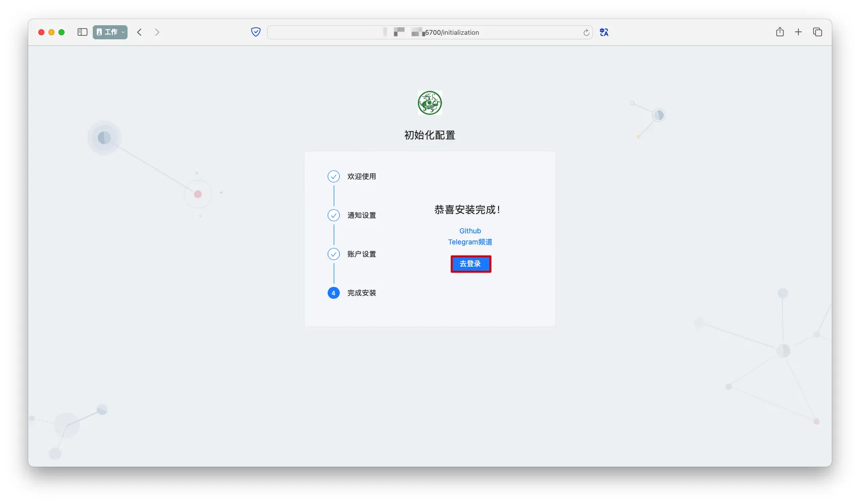Select the 欢迎使用 step checkmark
This screenshot has height=504, width=860.
click(334, 176)
